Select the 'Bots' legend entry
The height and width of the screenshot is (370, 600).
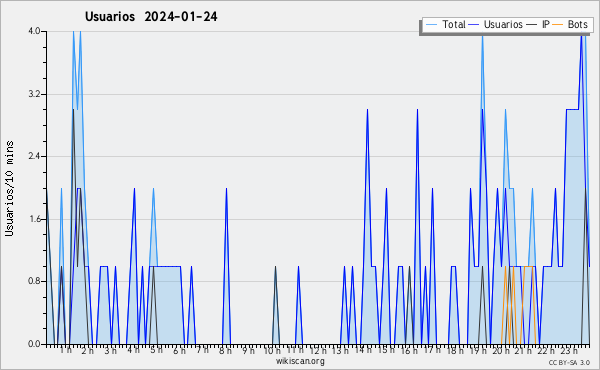[577, 24]
